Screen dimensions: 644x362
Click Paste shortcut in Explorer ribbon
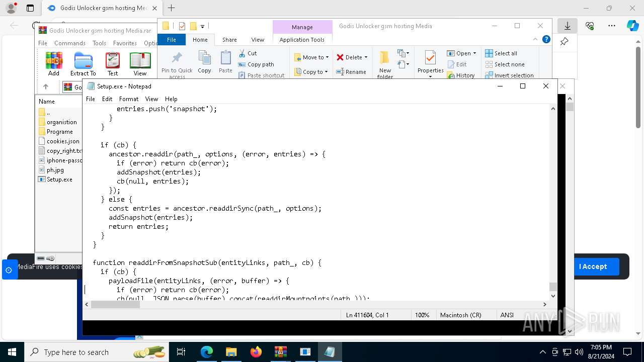point(261,75)
